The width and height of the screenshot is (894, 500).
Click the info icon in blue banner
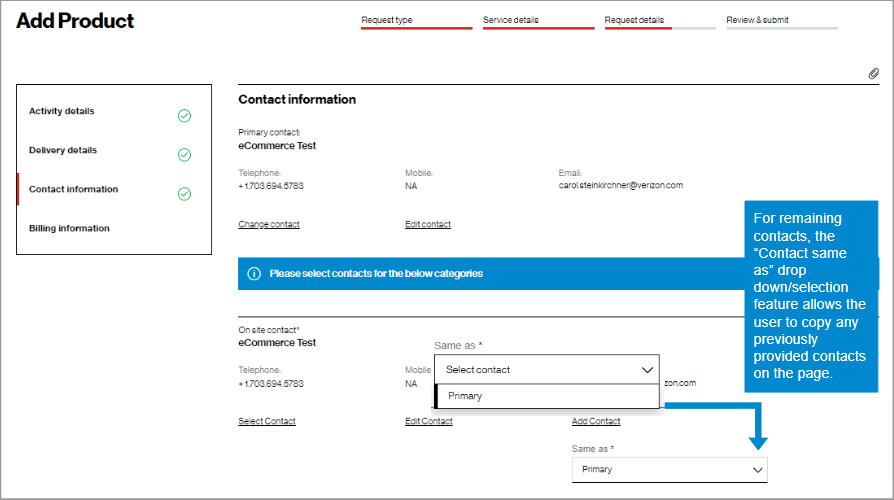[x=254, y=273]
